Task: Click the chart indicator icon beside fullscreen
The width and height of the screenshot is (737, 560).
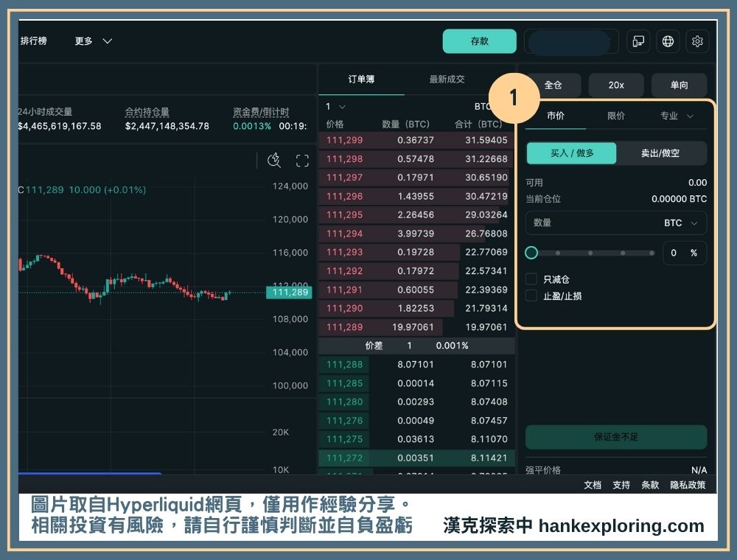Action: 274,161
